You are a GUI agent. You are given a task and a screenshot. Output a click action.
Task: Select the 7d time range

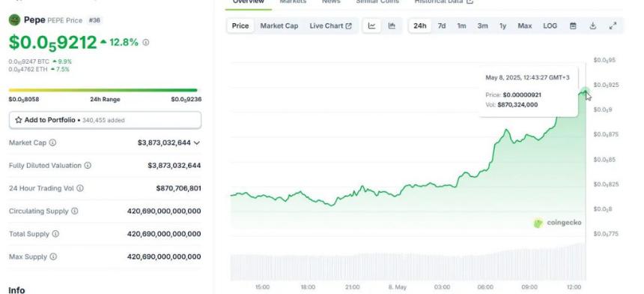tap(442, 26)
